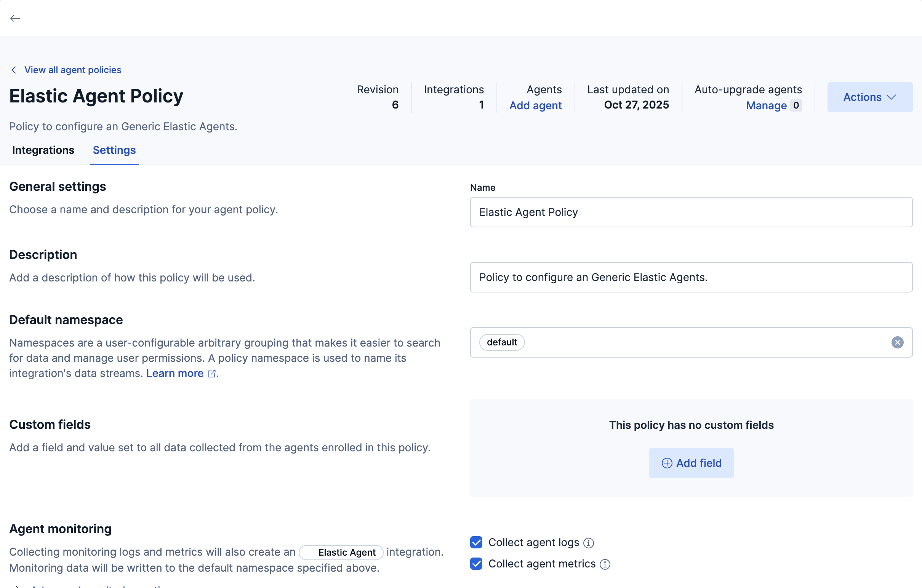This screenshot has height=588, width=922.
Task: Open the Learn more namespace link
Action: tap(175, 373)
